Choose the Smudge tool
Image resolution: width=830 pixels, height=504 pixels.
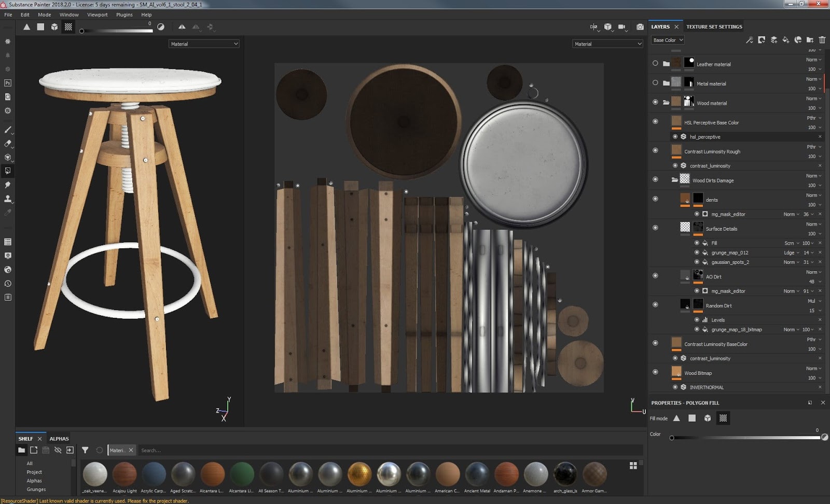(x=8, y=185)
